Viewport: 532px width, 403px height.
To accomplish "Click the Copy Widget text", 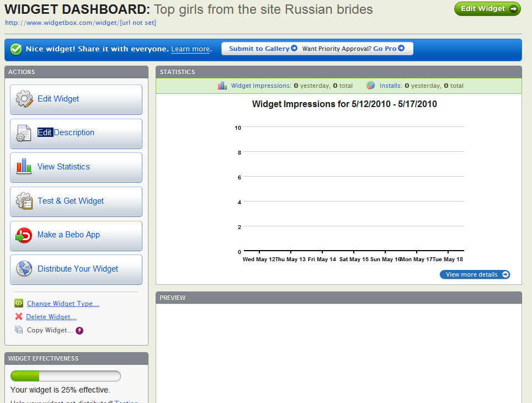I will pyautogui.click(x=50, y=330).
